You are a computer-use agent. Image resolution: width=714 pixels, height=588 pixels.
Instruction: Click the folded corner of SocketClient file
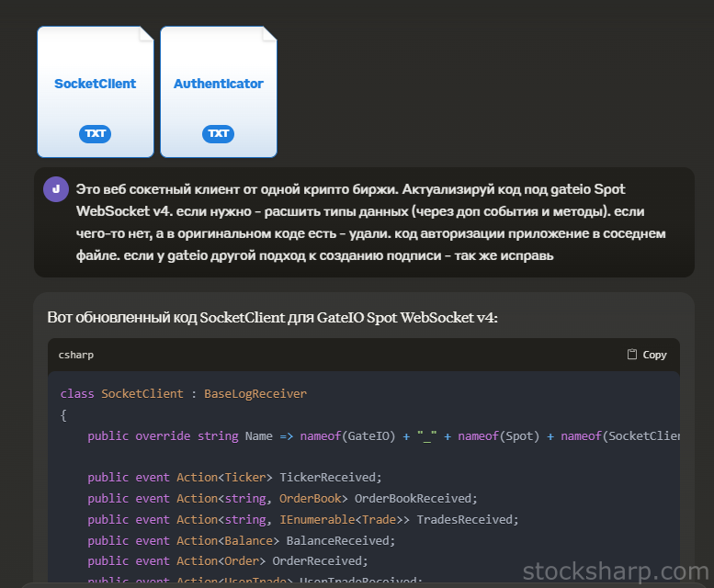(145, 34)
